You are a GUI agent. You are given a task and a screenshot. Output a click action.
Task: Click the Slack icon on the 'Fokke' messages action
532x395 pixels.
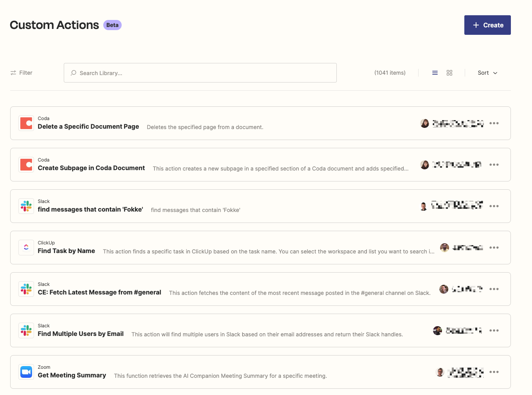click(x=26, y=206)
